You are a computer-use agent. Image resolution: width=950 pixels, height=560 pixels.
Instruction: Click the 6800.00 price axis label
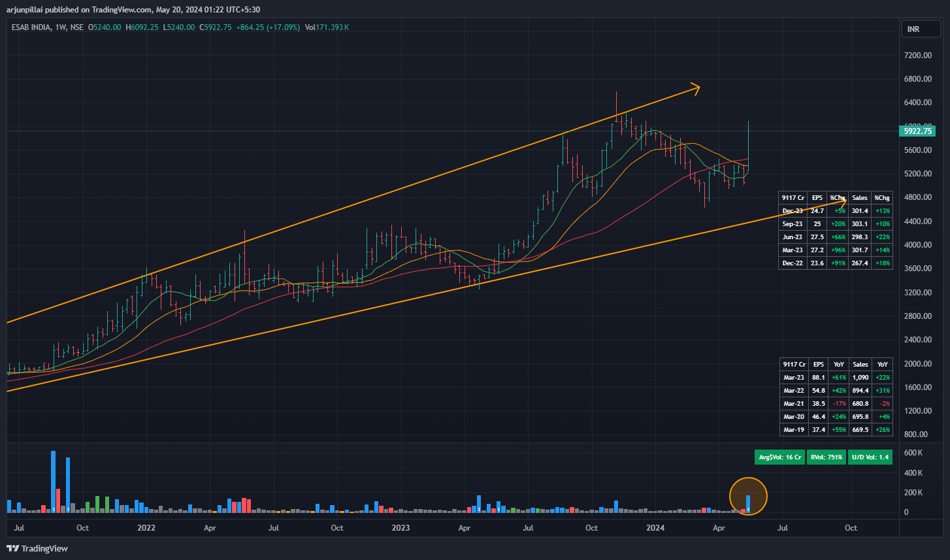[x=917, y=79]
